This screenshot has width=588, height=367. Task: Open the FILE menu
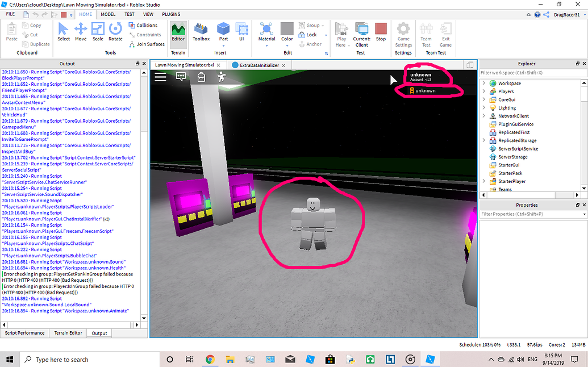(x=10, y=14)
